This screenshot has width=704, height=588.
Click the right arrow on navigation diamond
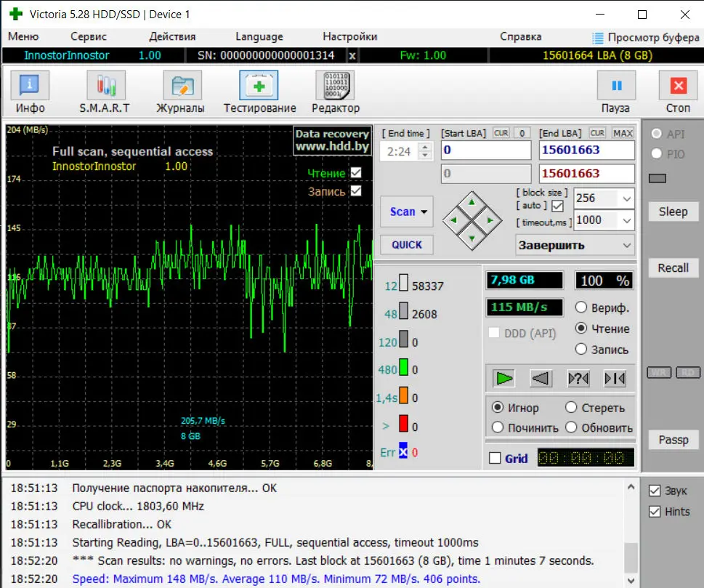pos(490,220)
